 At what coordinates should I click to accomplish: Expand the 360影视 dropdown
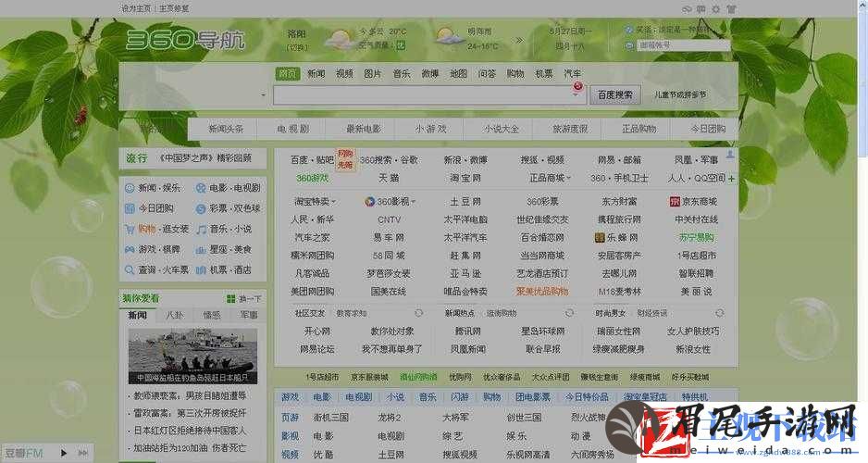[x=414, y=202]
